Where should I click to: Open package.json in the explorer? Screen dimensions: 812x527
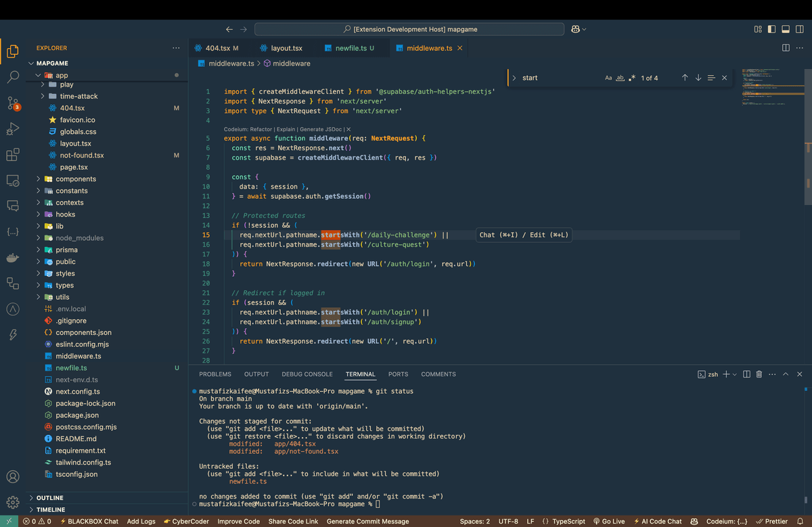[77, 415]
